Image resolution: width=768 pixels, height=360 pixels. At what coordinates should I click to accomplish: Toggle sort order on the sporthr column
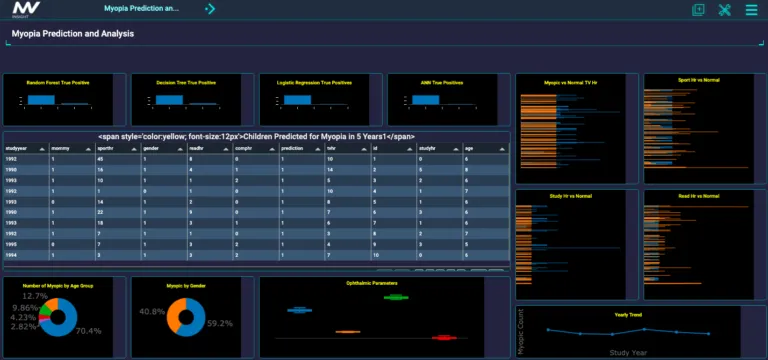(x=134, y=149)
